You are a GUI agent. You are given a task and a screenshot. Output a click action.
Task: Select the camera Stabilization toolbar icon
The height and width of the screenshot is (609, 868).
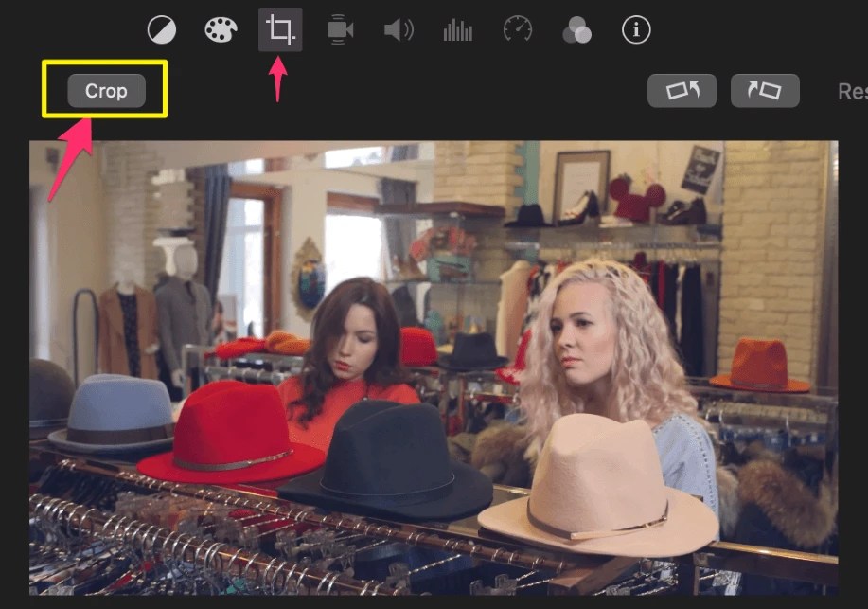(x=339, y=29)
